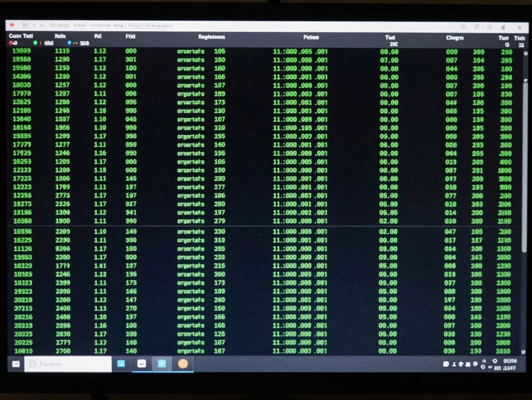Open the orange circle taskbar app
The height and width of the screenshot is (400, 532).
[183, 364]
